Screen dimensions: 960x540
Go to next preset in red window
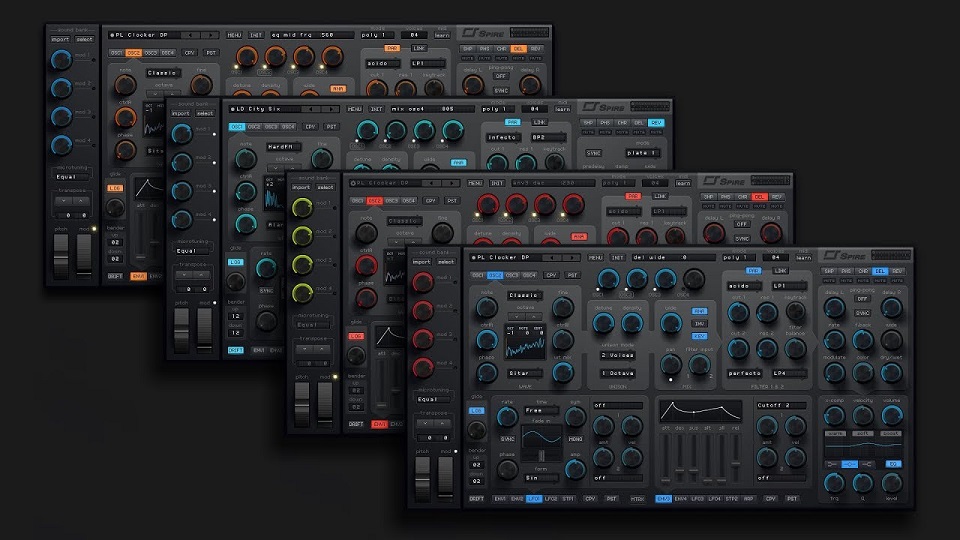click(x=451, y=183)
